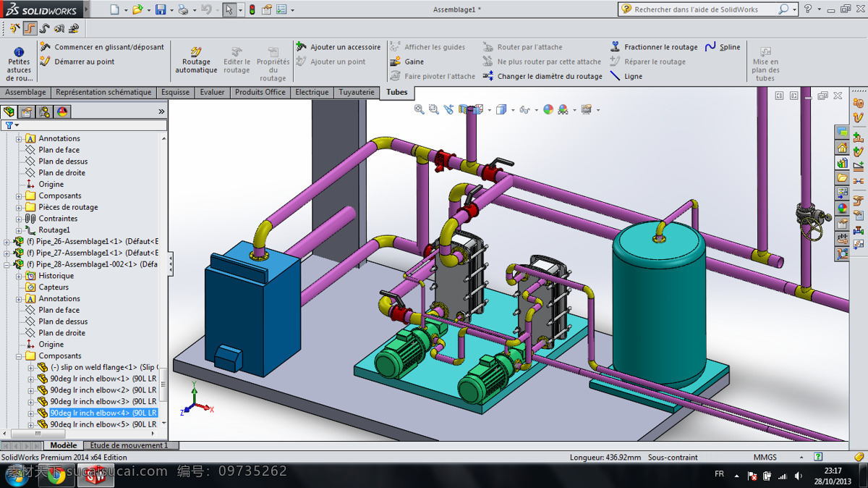Click the Open folder icon in the top toolbar
The height and width of the screenshot is (488, 868).
137,9
